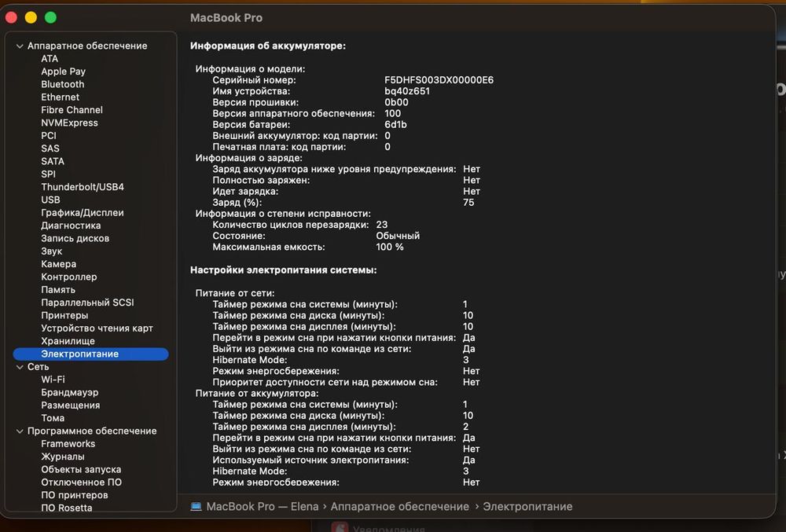Open ПО принтеров entry
The image size is (786, 532).
tap(74, 495)
